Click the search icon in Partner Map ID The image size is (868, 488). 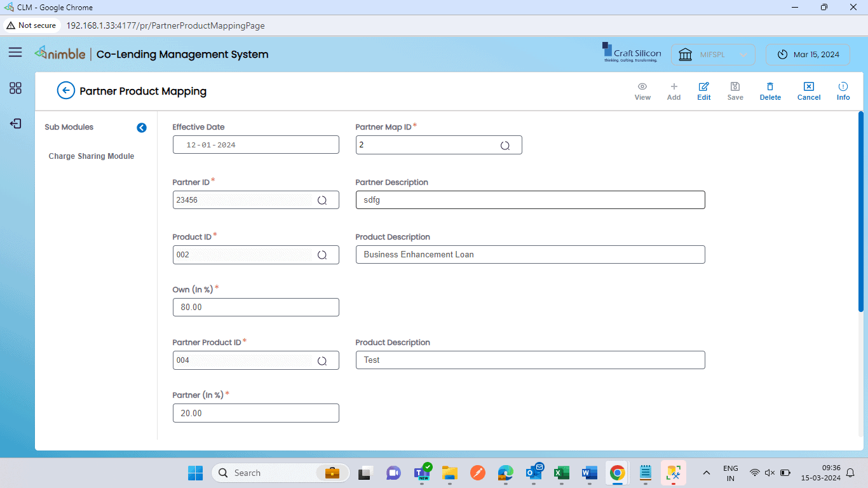click(505, 146)
